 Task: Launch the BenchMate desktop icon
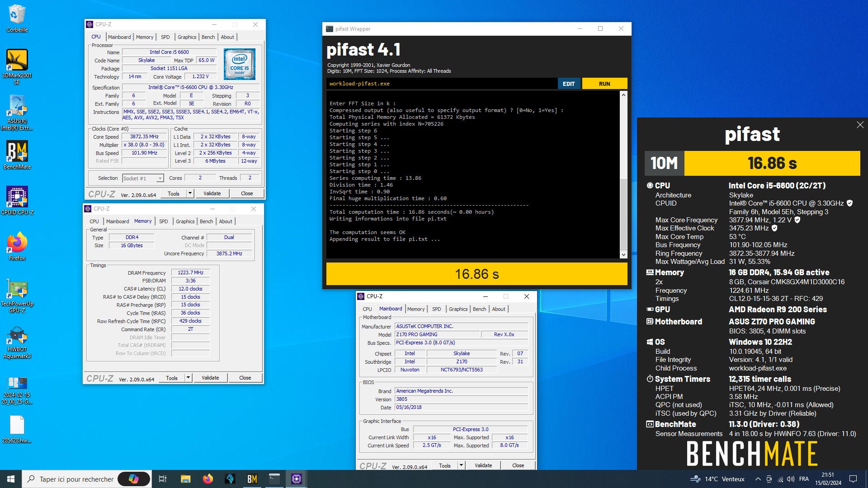[17, 155]
